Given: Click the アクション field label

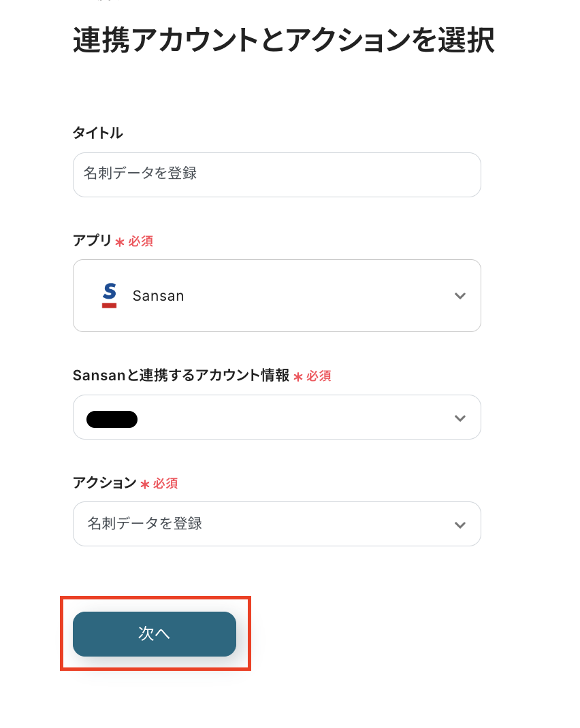Looking at the screenshot, I should 104,483.
